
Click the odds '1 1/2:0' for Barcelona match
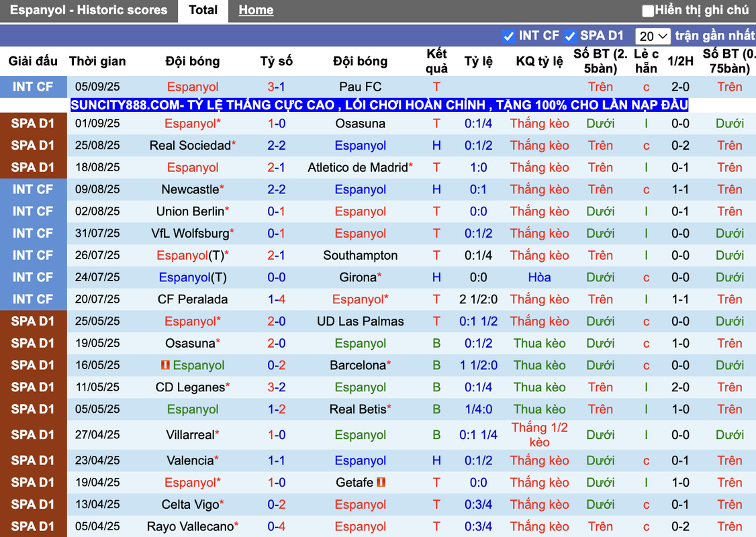[x=478, y=365]
